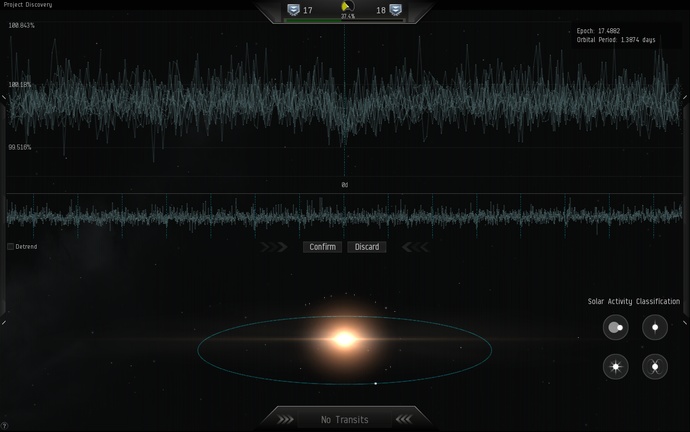Click the Solar Activity Classification heading
This screenshot has height=432, width=690.
coord(634,301)
